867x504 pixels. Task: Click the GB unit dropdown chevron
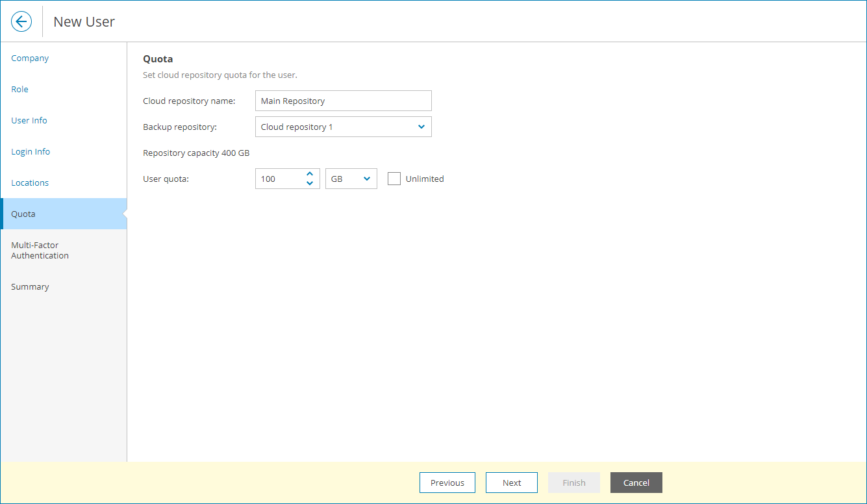click(366, 178)
